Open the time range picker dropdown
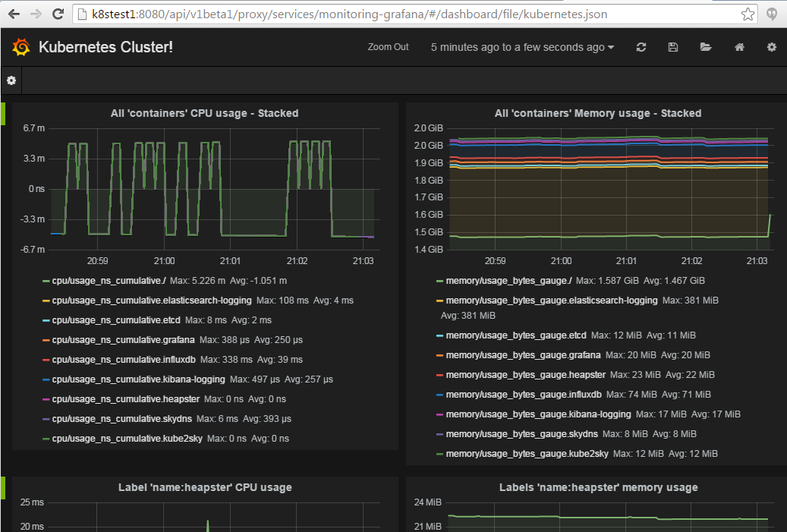Screen dimensions: 787x532 (x=522, y=47)
